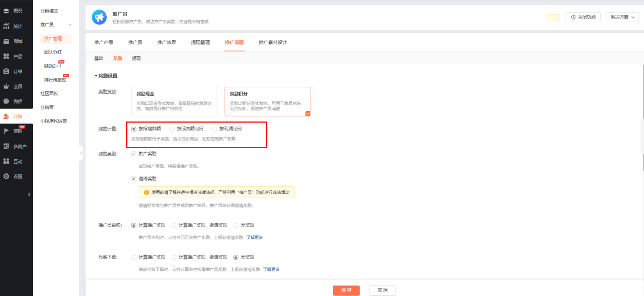
Task: Click the orange 保存 button
Action: click(x=346, y=290)
